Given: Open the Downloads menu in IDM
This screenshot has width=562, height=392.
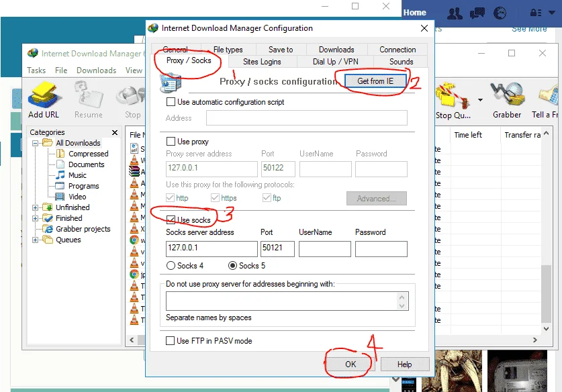Looking at the screenshot, I should pos(97,70).
